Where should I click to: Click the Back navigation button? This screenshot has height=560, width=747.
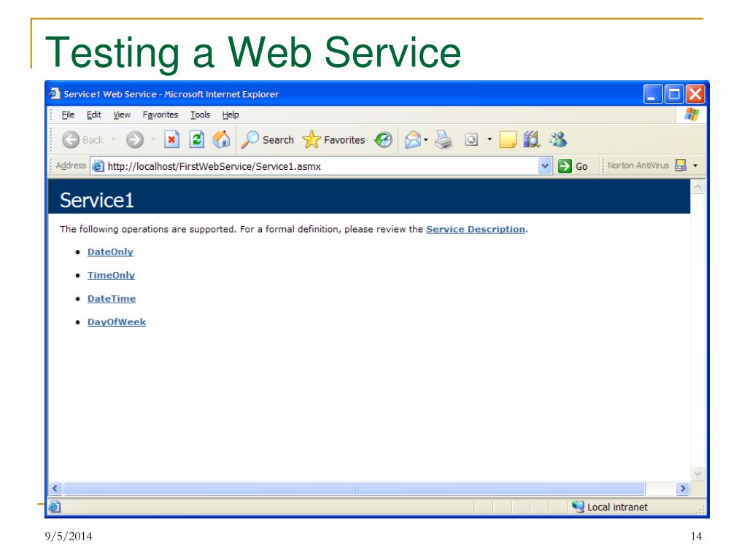pos(83,140)
